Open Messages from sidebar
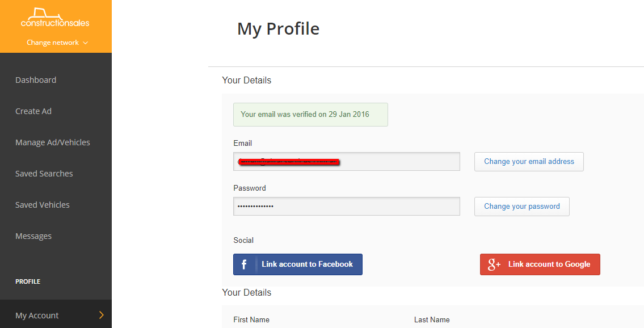Image resolution: width=644 pixels, height=328 pixels. 33,236
